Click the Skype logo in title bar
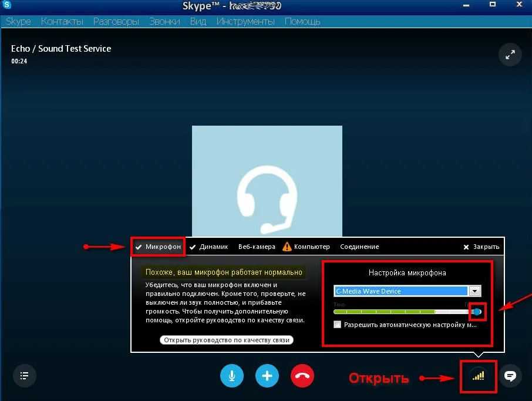532x401 pixels. pyautogui.click(x=6, y=6)
